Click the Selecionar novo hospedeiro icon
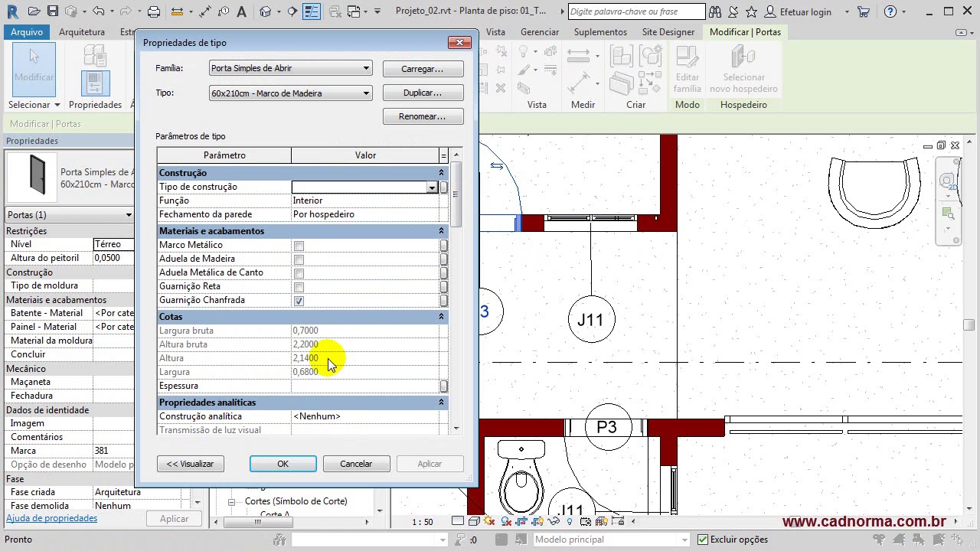Viewport: 980px width, 551px height. pyautogui.click(x=743, y=70)
